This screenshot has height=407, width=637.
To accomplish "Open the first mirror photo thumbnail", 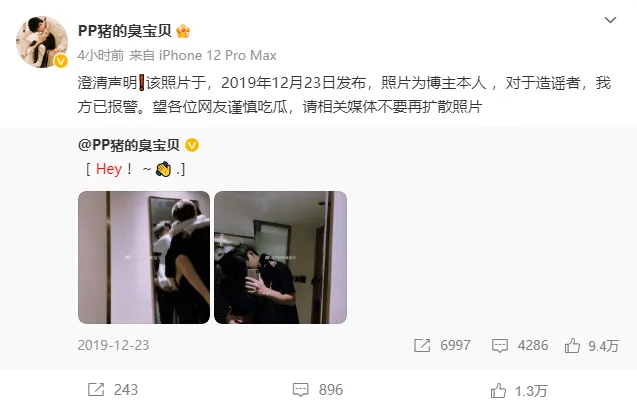I will tap(144, 257).
